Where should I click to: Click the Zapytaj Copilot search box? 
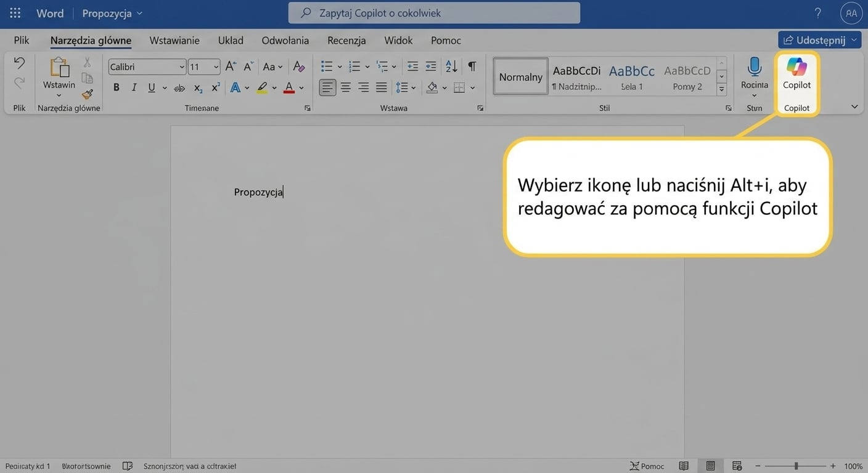click(434, 13)
